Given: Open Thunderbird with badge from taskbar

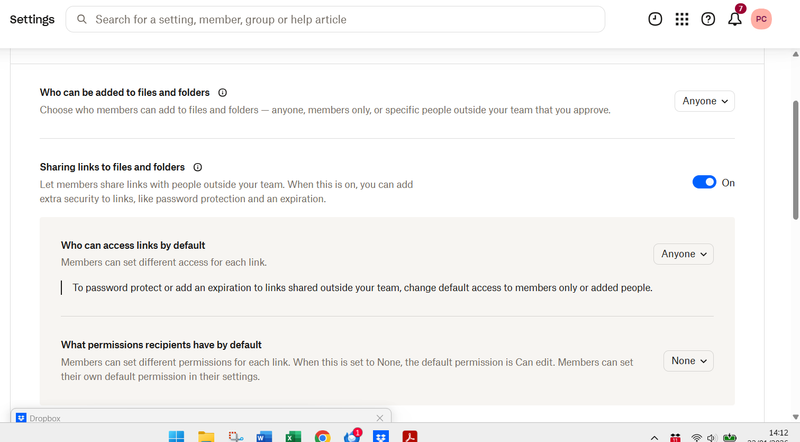Looking at the screenshot, I should pyautogui.click(x=352, y=436).
